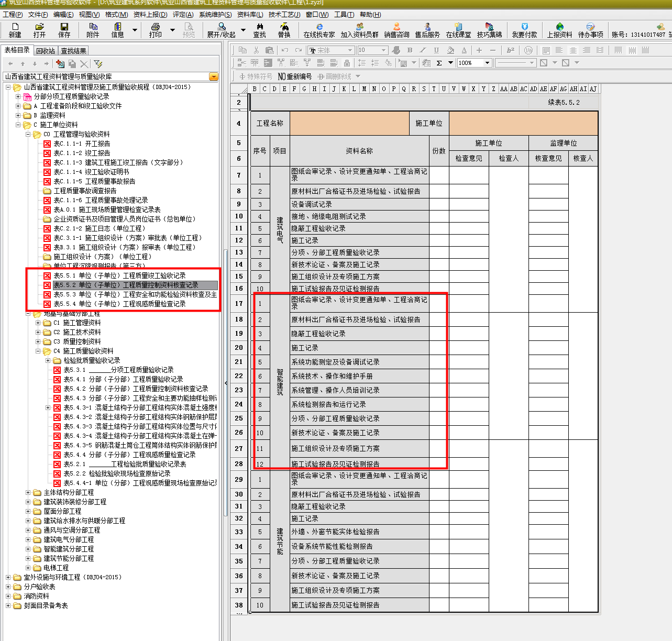Open the 查找 find tool
672x641 pixels.
click(259, 30)
